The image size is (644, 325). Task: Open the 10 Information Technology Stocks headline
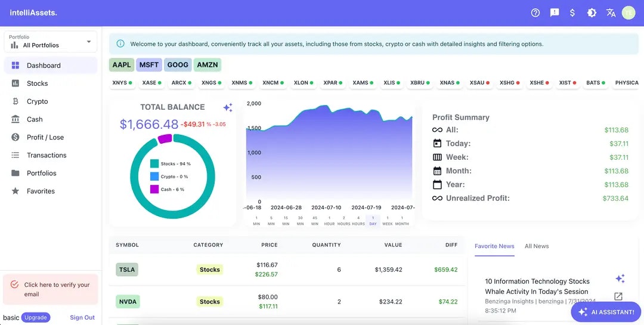[x=537, y=286]
